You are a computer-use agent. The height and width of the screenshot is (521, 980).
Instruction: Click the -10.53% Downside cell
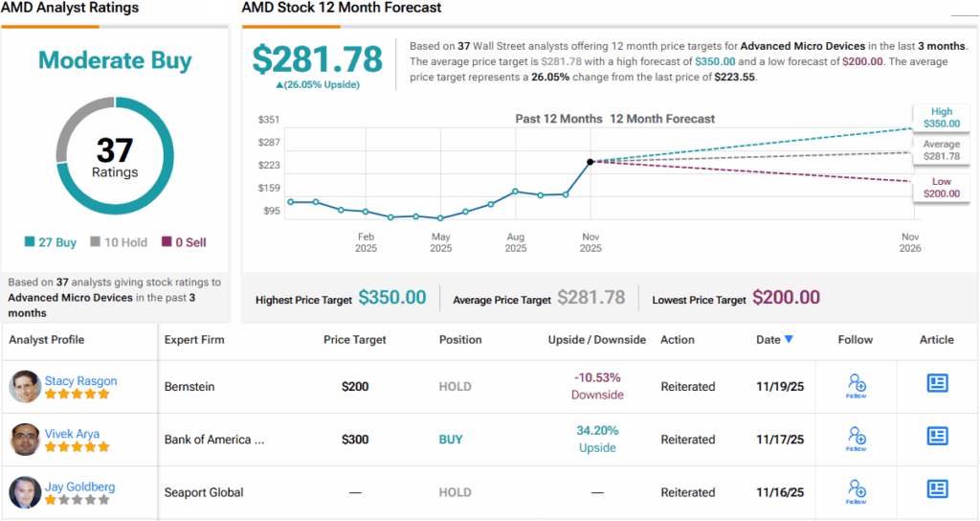[597, 386]
